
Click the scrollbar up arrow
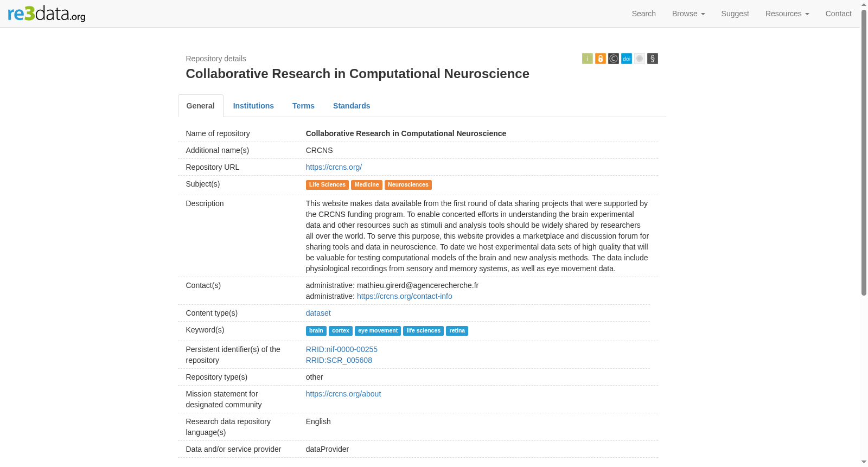(x=864, y=4)
